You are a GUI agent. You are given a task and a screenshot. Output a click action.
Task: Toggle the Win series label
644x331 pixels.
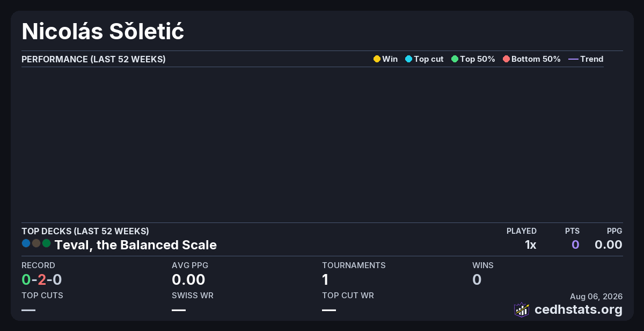click(390, 59)
